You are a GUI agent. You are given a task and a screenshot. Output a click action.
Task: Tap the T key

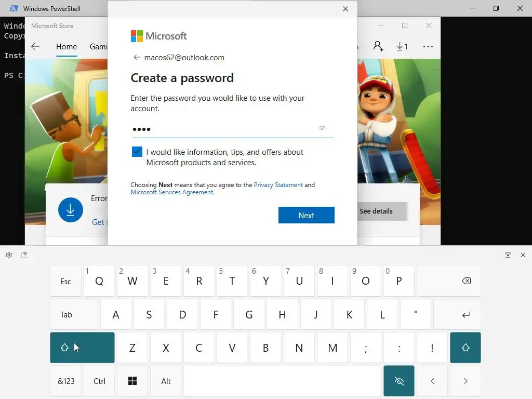coord(232,281)
